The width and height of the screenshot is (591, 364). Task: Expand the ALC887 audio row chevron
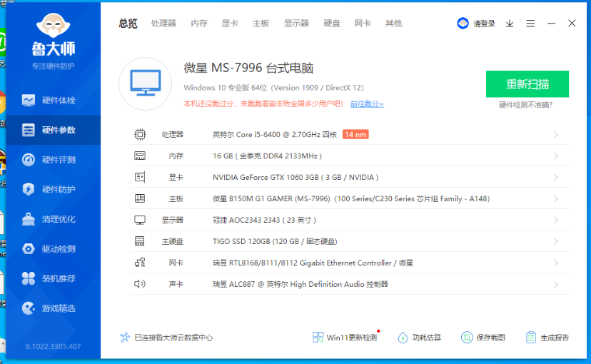point(556,284)
